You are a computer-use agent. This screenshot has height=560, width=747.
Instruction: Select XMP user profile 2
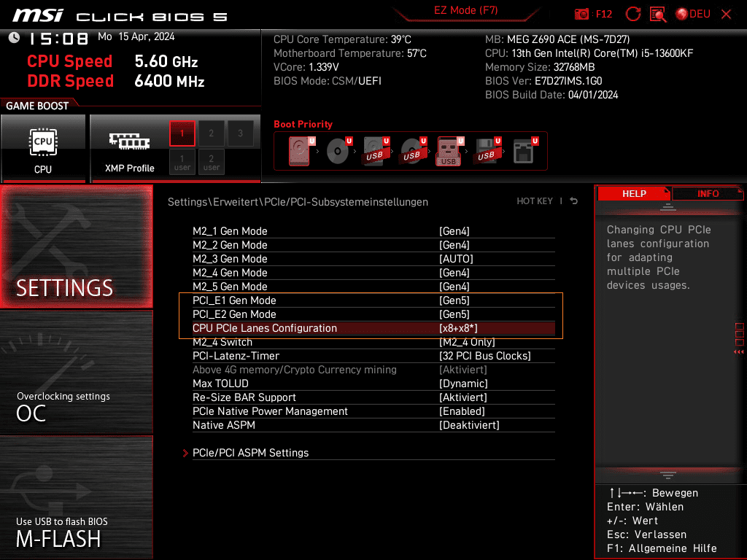(211, 162)
